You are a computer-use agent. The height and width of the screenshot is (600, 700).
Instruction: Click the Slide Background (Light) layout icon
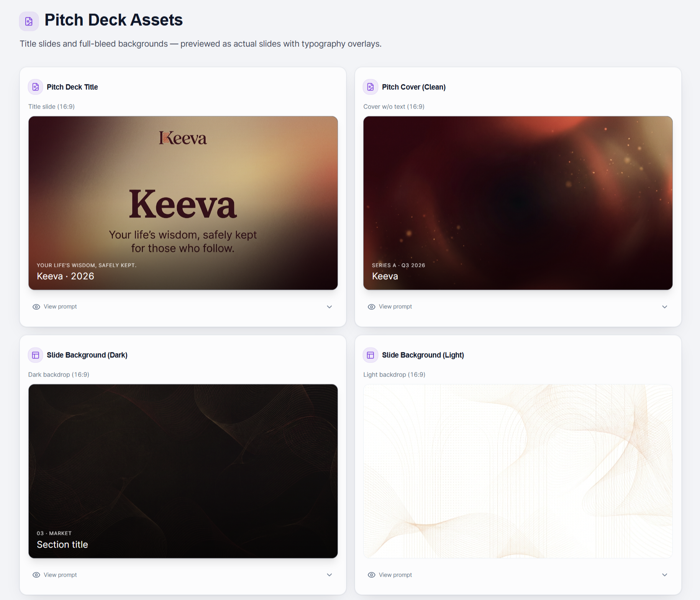coord(370,355)
